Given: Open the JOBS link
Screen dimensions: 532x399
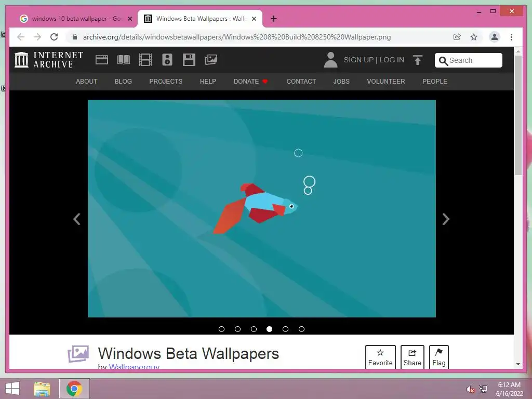Looking at the screenshot, I should click(341, 82).
